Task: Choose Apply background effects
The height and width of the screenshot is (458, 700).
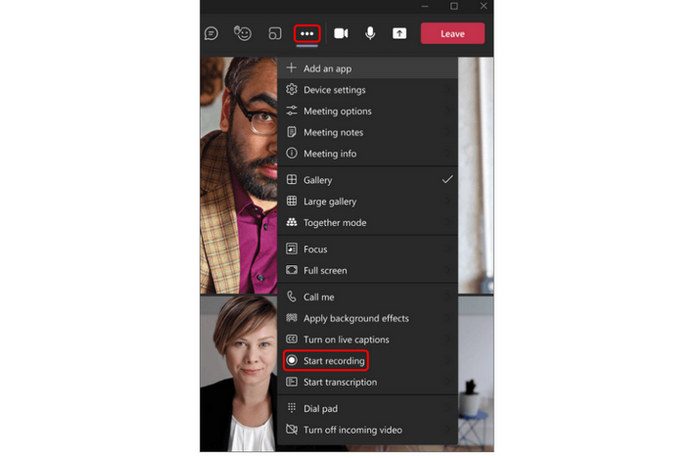Action: click(367, 318)
